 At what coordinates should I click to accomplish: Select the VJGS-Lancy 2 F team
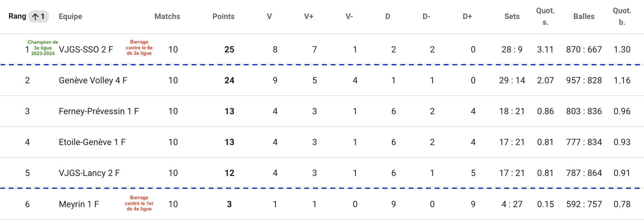coord(89,173)
